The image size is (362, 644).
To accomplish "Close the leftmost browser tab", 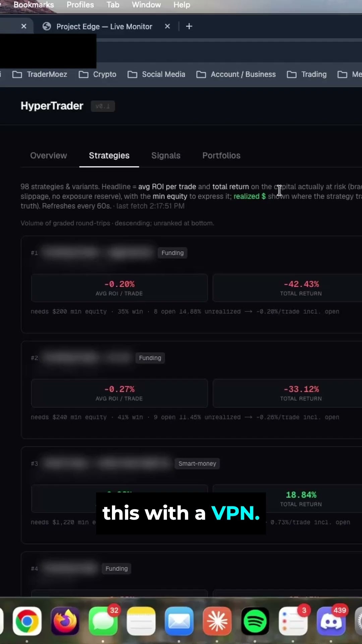I will pyautogui.click(x=24, y=26).
